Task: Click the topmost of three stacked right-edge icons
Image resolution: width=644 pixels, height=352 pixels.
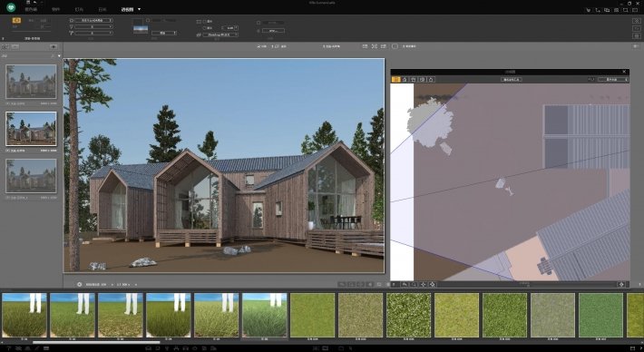Action: (x=636, y=21)
